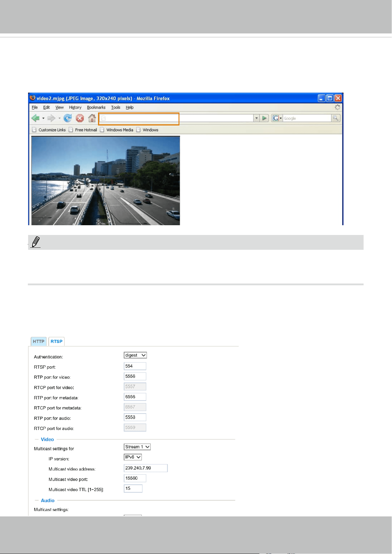Open the File menu
The image size is (392, 554).
(35, 107)
